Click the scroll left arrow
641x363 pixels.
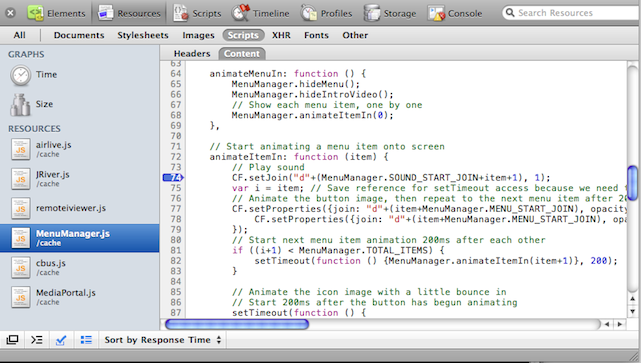click(x=607, y=324)
